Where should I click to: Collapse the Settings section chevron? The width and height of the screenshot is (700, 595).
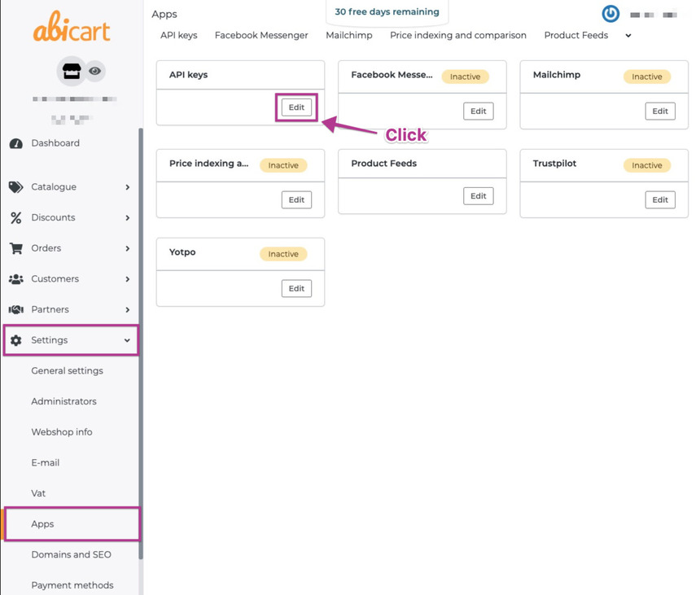pos(128,340)
